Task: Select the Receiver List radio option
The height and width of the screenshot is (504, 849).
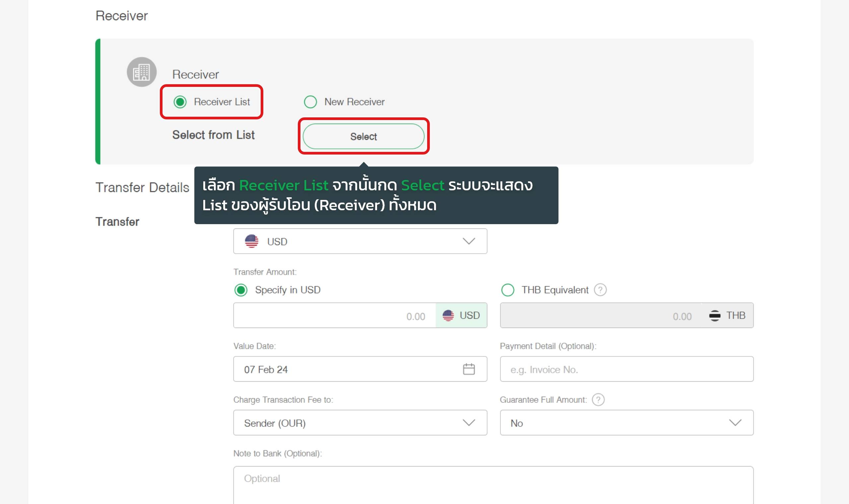Action: coord(180,101)
